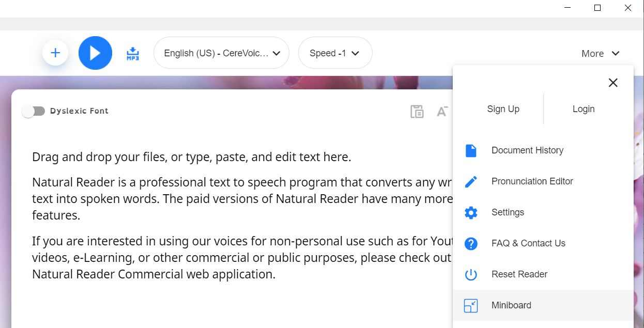Image resolution: width=644 pixels, height=328 pixels.
Task: Click the Settings gear icon
Action: 471,212
